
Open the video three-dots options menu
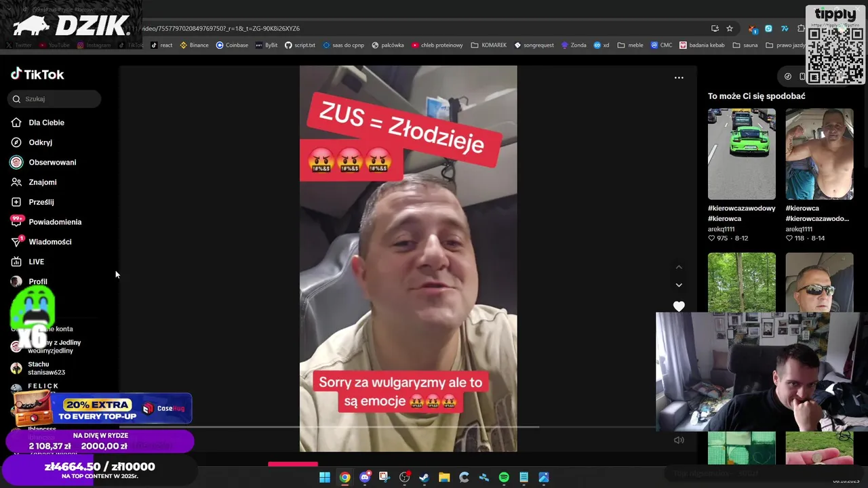(679, 77)
